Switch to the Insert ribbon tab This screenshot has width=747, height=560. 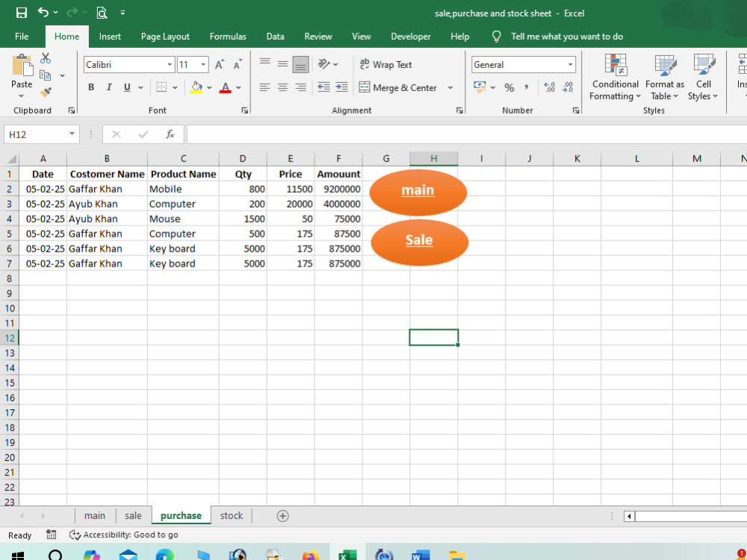110,37
